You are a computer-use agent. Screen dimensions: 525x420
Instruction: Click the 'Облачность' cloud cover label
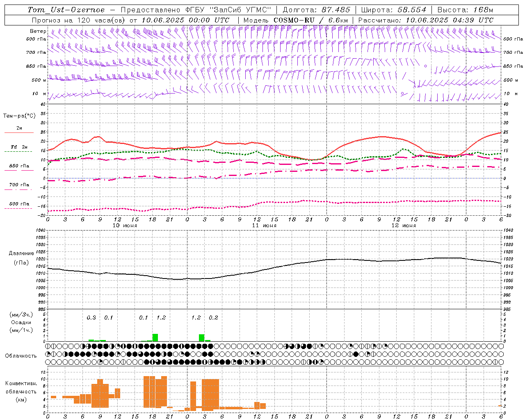click(x=21, y=356)
